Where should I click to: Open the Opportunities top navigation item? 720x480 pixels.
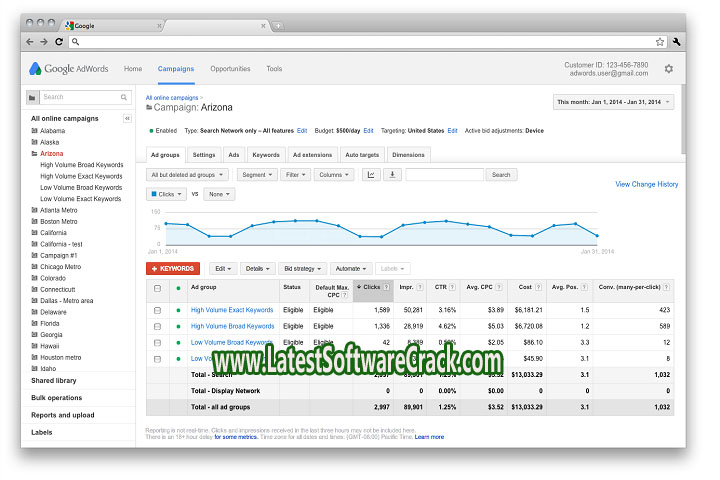pyautogui.click(x=230, y=69)
